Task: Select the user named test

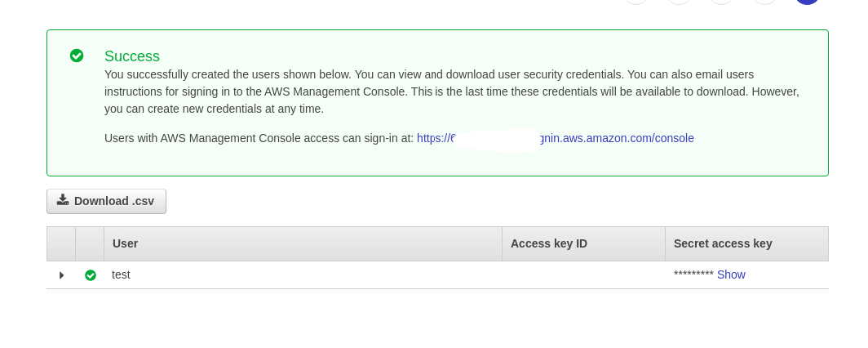Action: (121, 274)
